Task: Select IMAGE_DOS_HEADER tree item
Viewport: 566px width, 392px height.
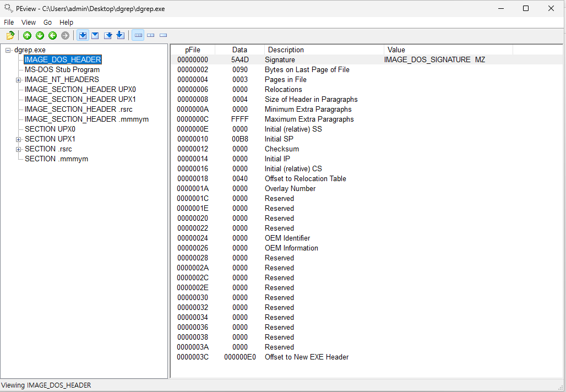Action: click(x=63, y=59)
